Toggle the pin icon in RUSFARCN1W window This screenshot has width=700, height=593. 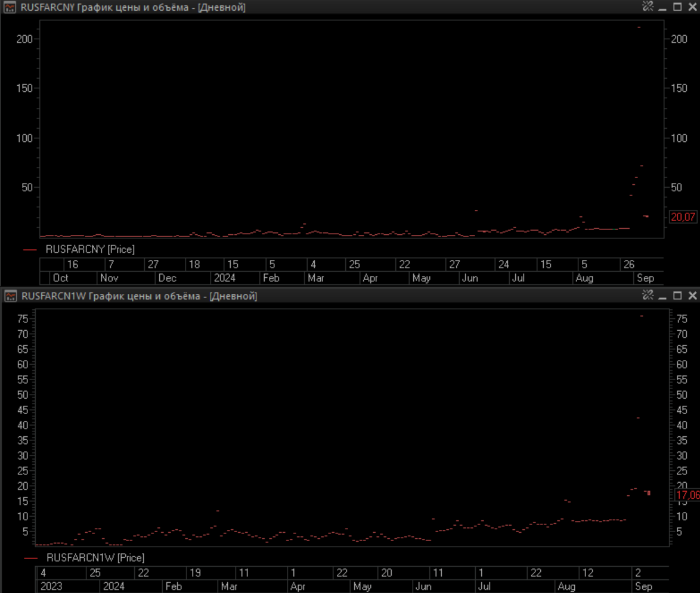(x=648, y=295)
